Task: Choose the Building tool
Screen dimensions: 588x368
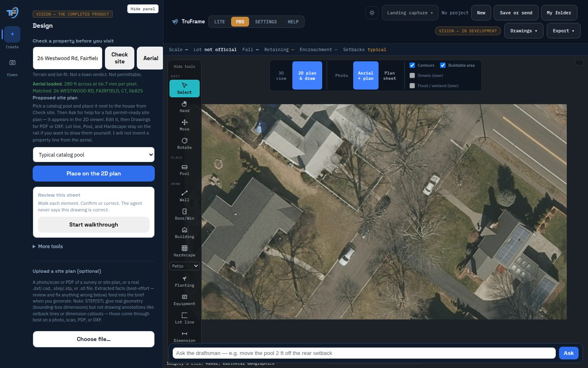Action: 185,233
